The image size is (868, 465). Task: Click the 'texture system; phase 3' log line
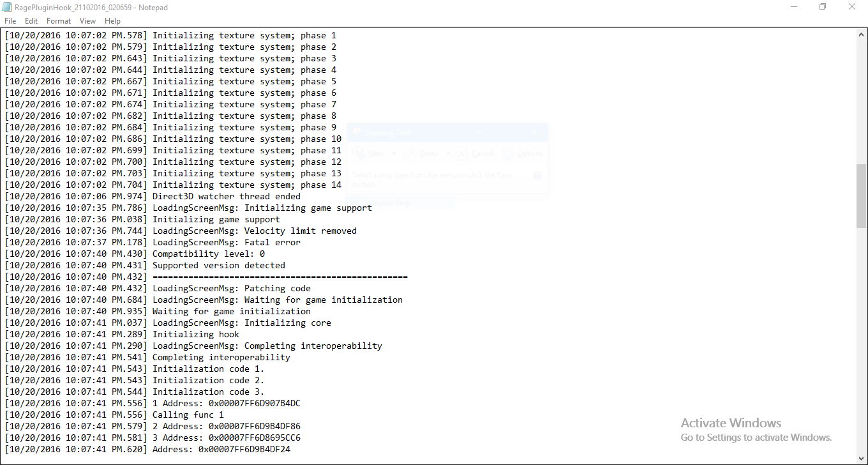coord(170,59)
